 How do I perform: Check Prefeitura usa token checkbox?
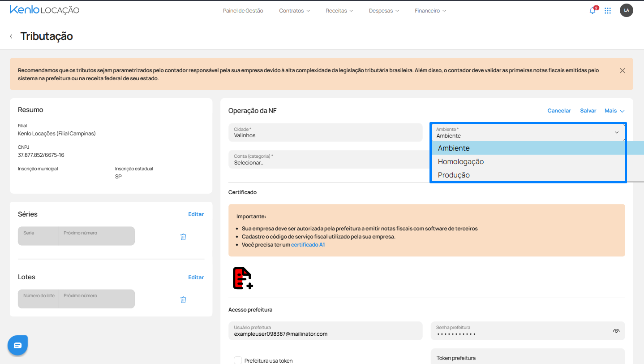238,360
